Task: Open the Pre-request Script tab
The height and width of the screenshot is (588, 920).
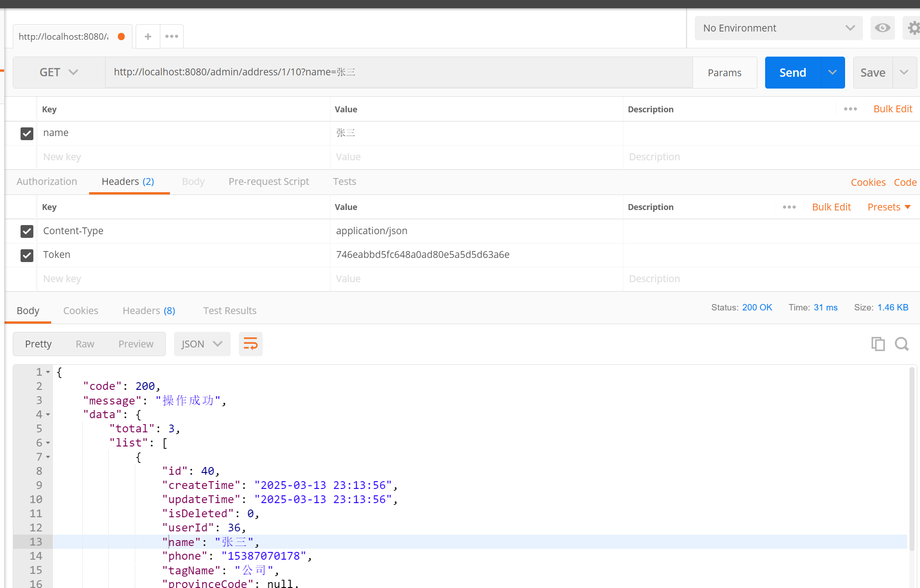Action: point(269,181)
